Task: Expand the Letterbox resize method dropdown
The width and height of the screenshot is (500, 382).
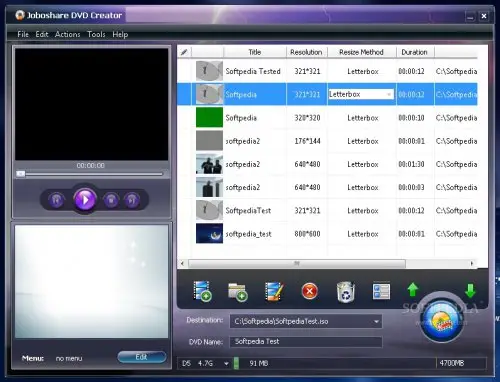Action: (x=389, y=95)
